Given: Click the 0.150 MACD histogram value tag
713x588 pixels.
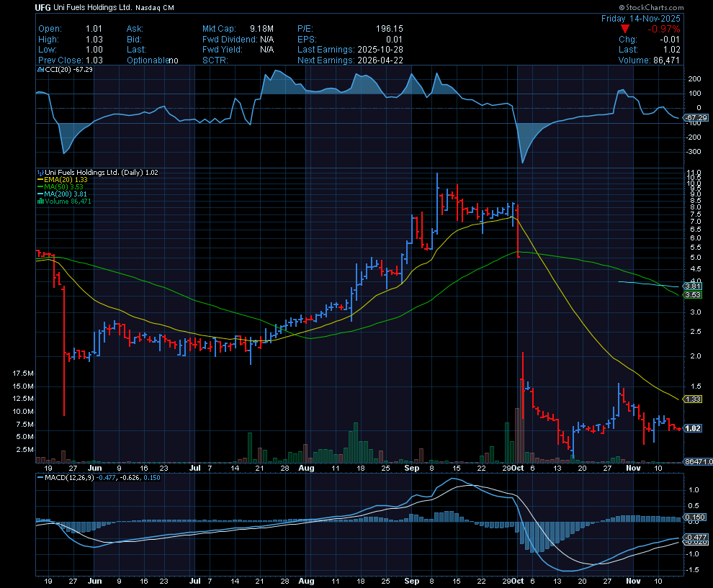Looking at the screenshot, I should point(694,517).
